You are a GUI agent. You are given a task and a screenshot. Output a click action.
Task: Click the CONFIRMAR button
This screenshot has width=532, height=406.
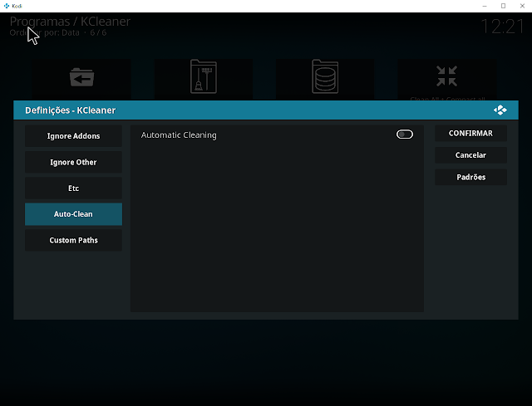pos(470,133)
